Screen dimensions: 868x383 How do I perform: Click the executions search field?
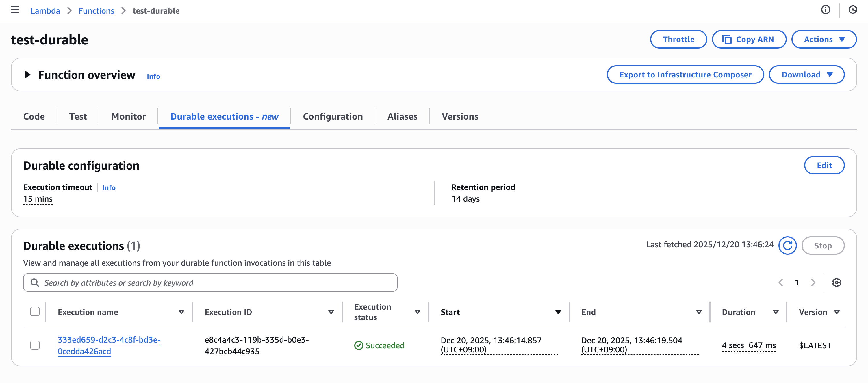pyautogui.click(x=210, y=282)
